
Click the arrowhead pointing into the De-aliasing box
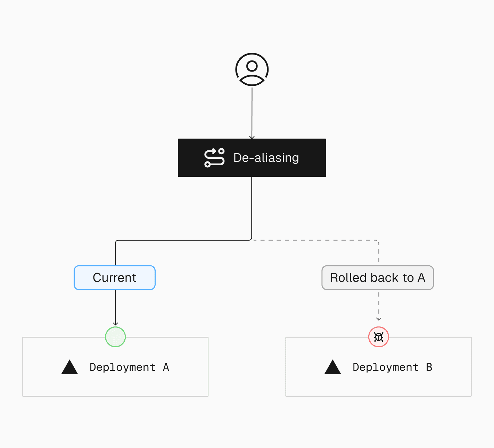click(x=252, y=137)
